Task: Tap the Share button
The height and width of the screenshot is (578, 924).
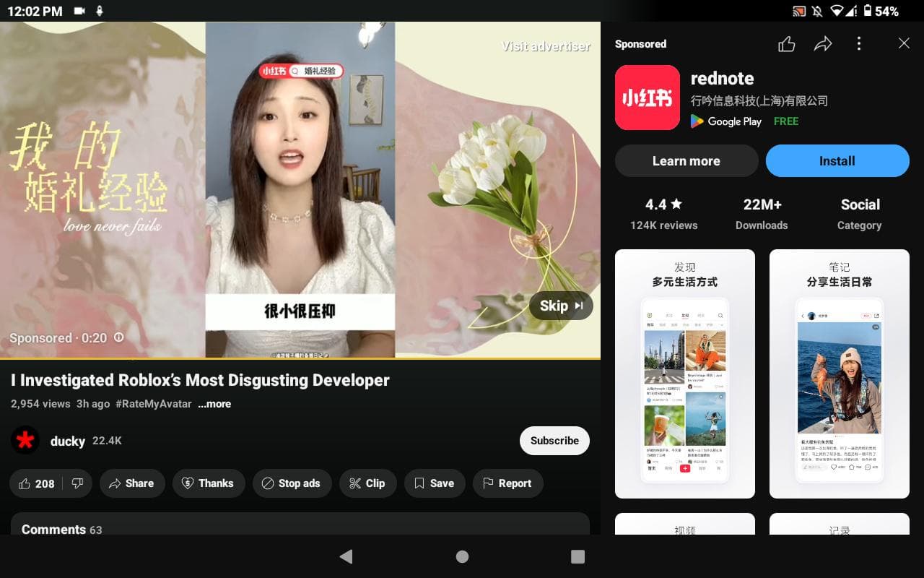Action: click(132, 483)
